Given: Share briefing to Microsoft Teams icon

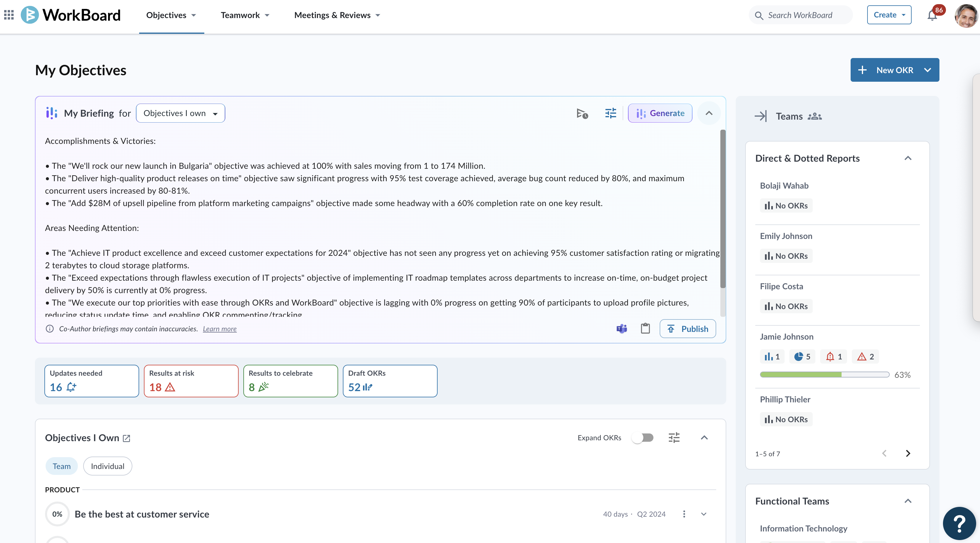Looking at the screenshot, I should pos(622,328).
